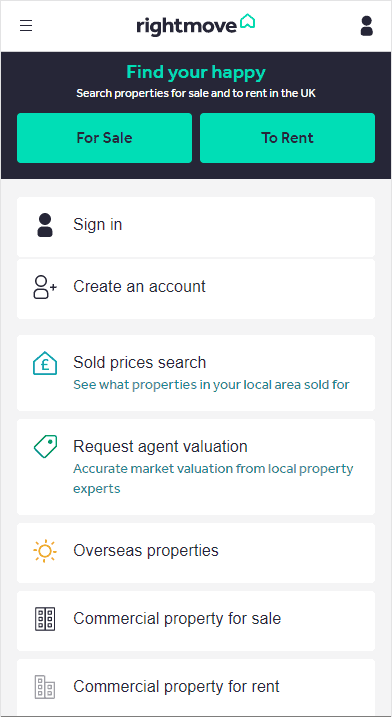Image resolution: width=392 pixels, height=717 pixels.
Task: Select the To Rent button
Action: 287,138
